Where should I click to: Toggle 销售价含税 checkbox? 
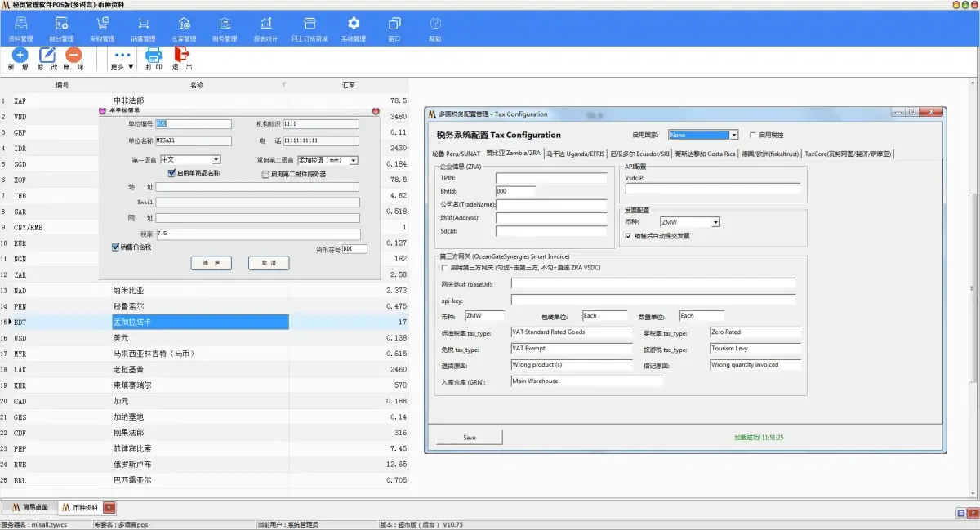coord(115,247)
